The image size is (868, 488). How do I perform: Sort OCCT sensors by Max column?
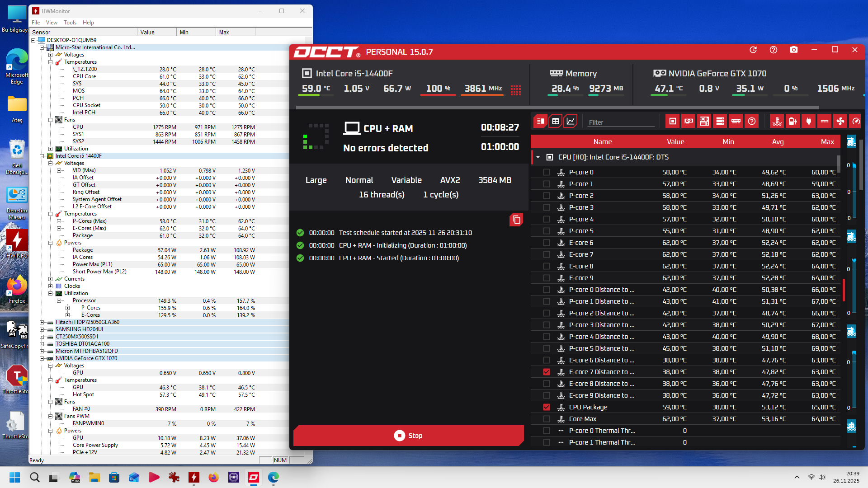(827, 142)
